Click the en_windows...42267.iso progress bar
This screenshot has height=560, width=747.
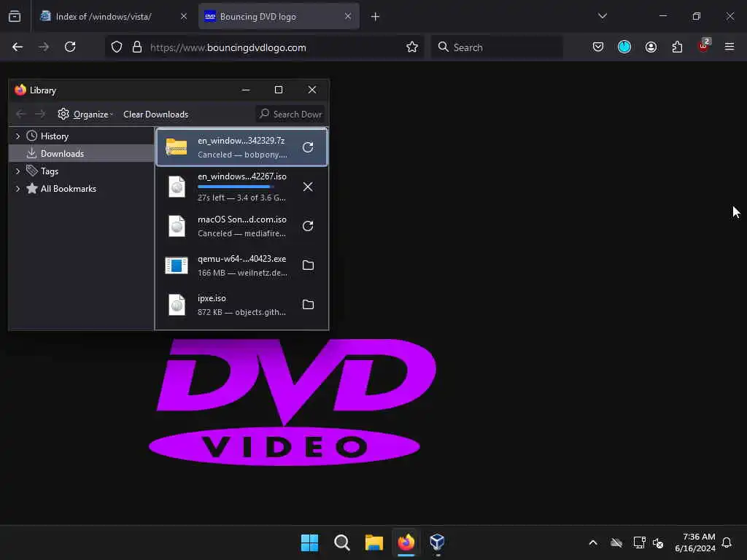236,187
